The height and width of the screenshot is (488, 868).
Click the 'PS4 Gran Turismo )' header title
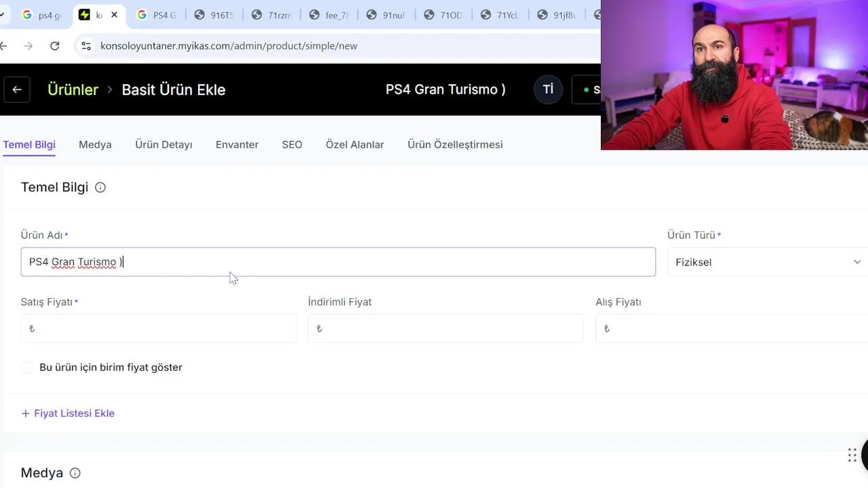(446, 89)
